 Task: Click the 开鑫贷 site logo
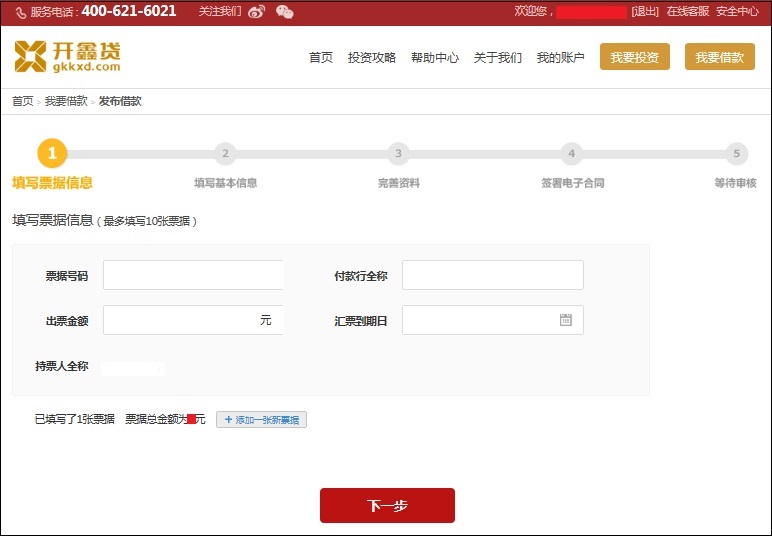[x=67, y=56]
